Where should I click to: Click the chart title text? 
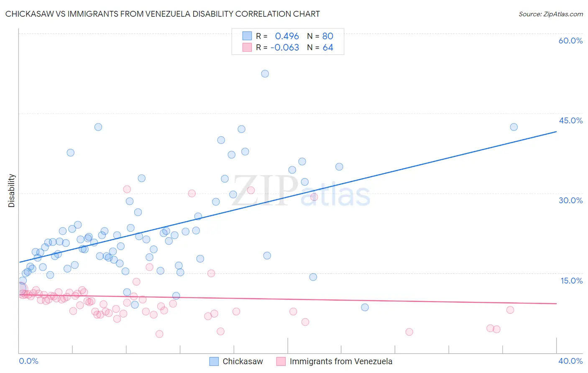[163, 14]
